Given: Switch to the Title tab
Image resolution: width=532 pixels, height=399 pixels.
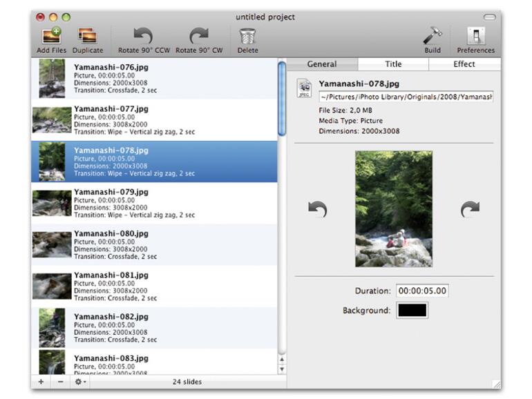Looking at the screenshot, I should point(393,64).
